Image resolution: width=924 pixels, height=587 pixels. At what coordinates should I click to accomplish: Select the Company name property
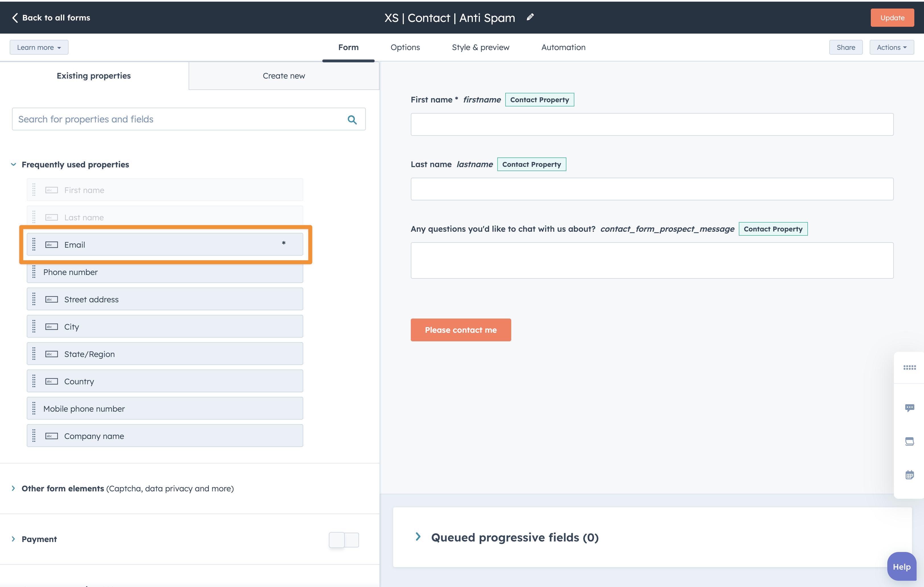click(165, 436)
